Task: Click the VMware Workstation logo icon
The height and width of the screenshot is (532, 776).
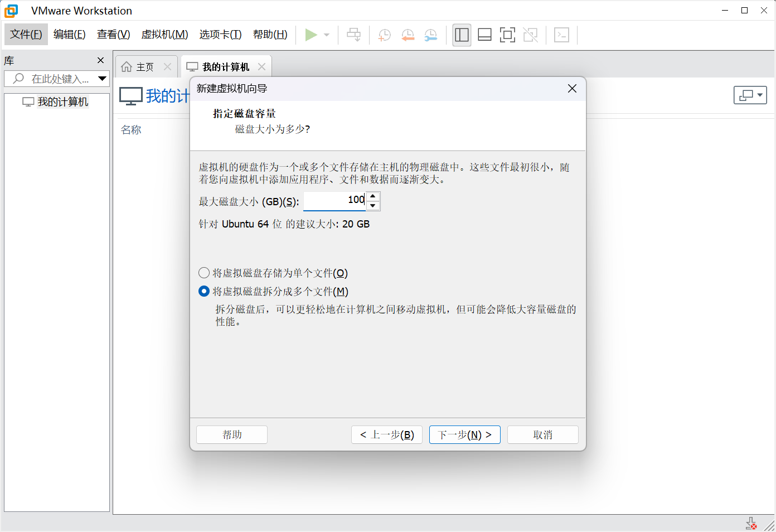Action: tap(11, 11)
